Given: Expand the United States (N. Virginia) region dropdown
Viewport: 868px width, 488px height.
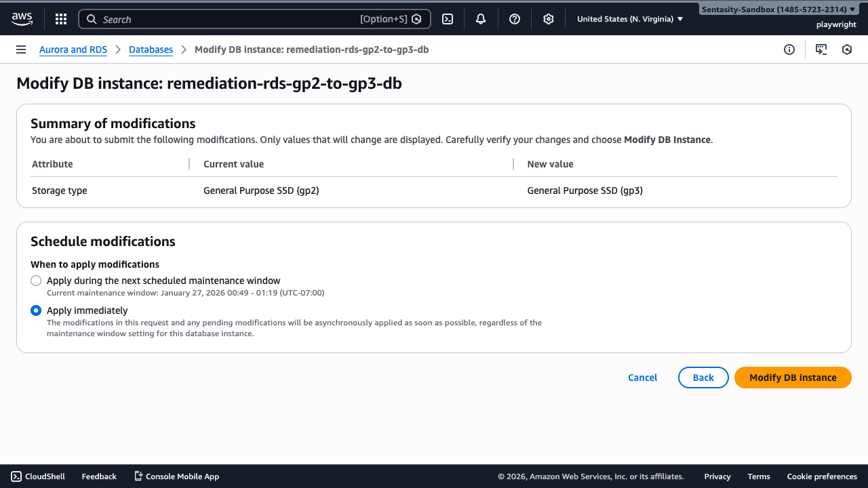Looking at the screenshot, I should pos(630,19).
